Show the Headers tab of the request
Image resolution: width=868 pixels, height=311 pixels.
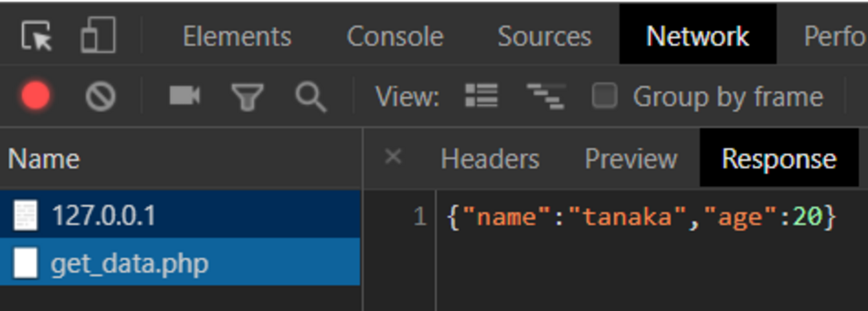[490, 159]
